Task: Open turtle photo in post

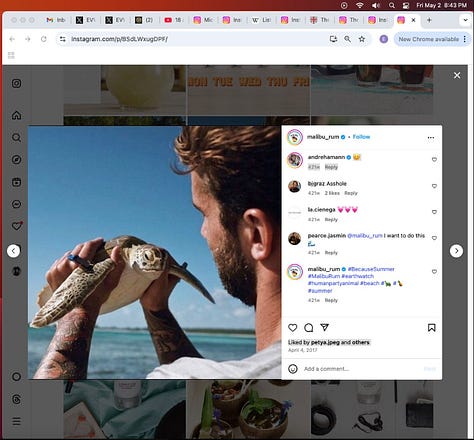Action: (x=155, y=252)
